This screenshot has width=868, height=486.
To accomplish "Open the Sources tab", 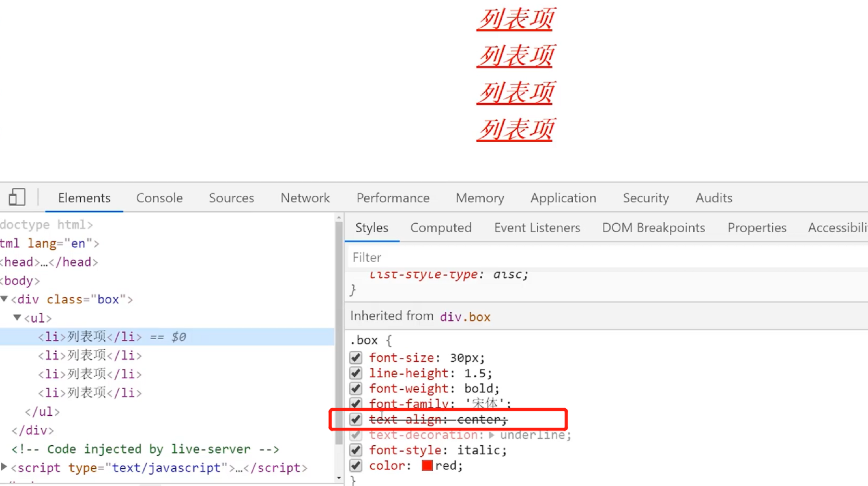I will (x=231, y=198).
